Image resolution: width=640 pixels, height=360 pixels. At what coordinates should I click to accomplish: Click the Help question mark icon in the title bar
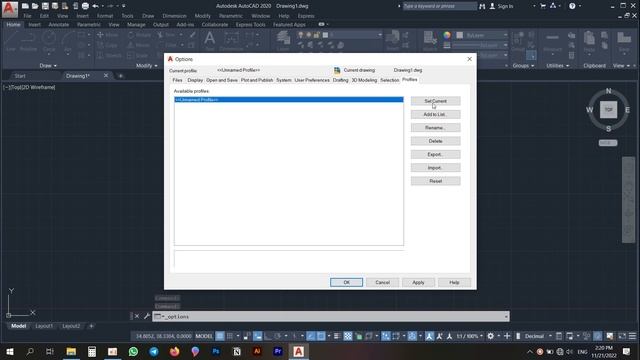(572, 6)
